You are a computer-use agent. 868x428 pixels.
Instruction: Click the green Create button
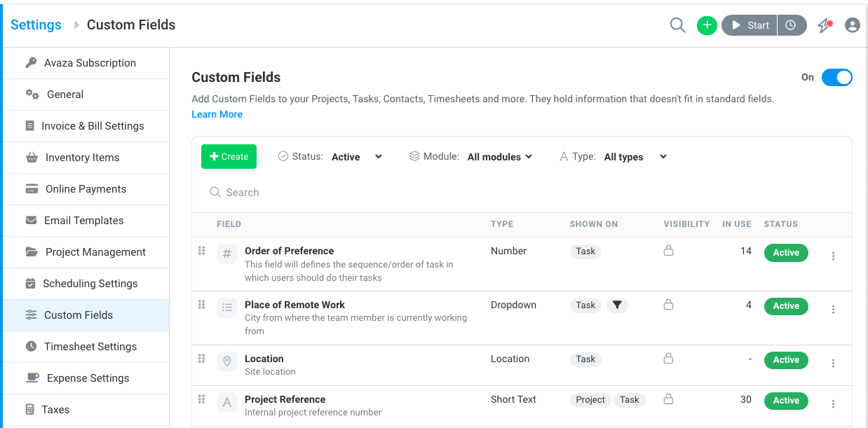pos(229,157)
